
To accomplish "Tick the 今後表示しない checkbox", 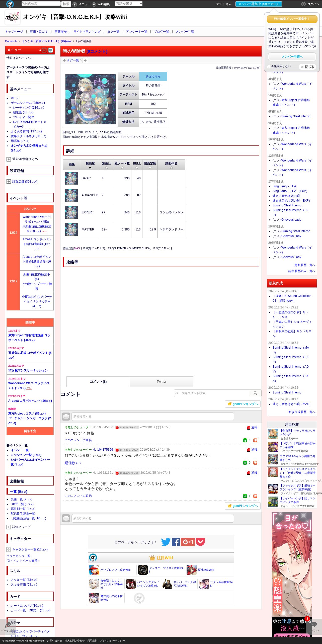I will click(x=269, y=67).
